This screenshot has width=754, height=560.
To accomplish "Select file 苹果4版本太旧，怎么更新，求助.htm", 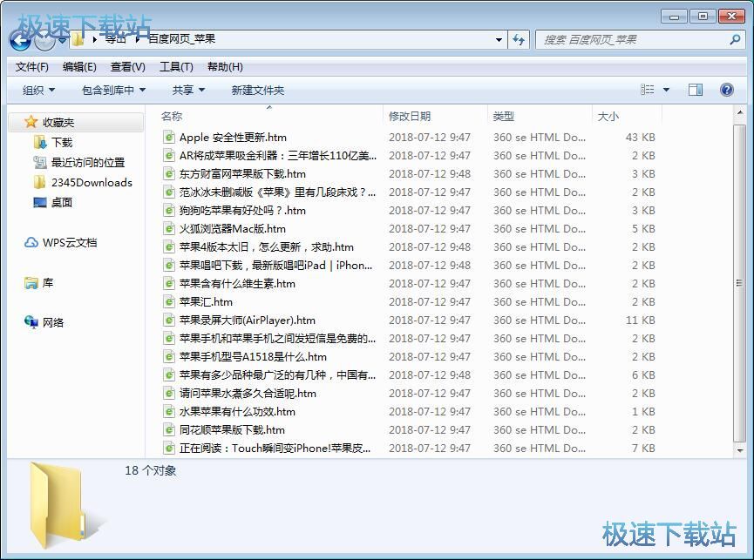I will [x=267, y=246].
